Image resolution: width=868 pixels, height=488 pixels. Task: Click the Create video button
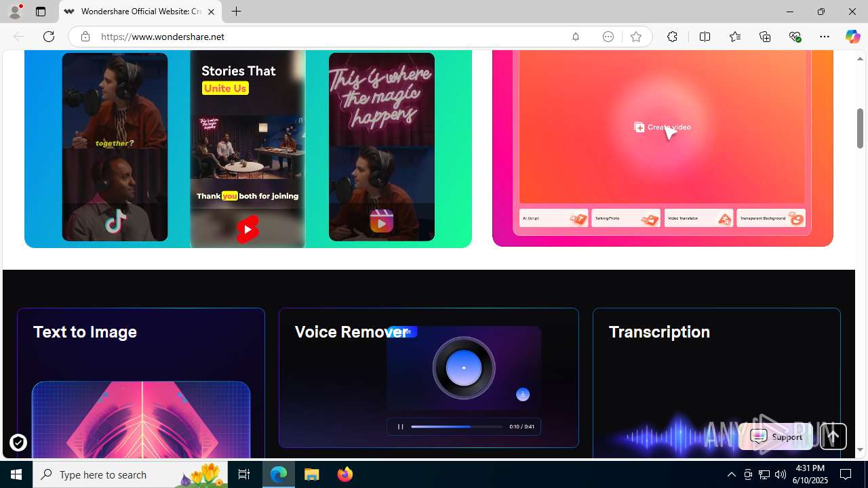coord(663,127)
